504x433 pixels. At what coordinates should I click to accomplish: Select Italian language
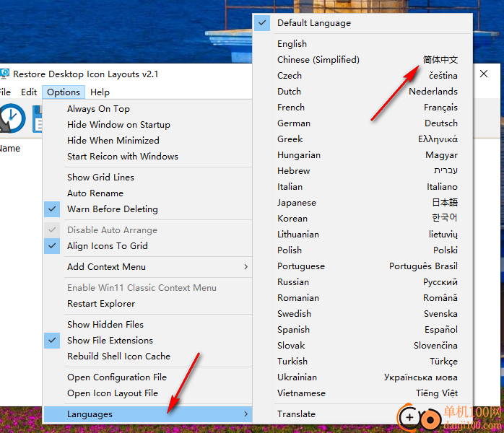click(362, 187)
